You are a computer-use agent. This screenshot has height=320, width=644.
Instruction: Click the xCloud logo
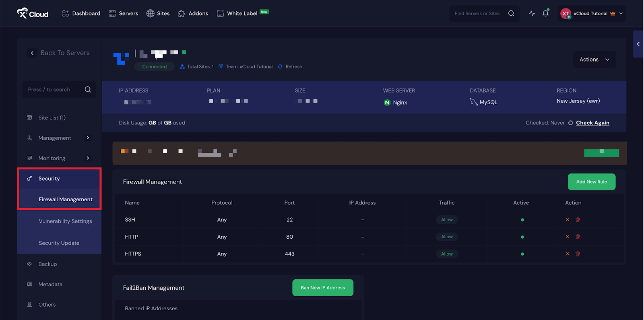coord(33,13)
